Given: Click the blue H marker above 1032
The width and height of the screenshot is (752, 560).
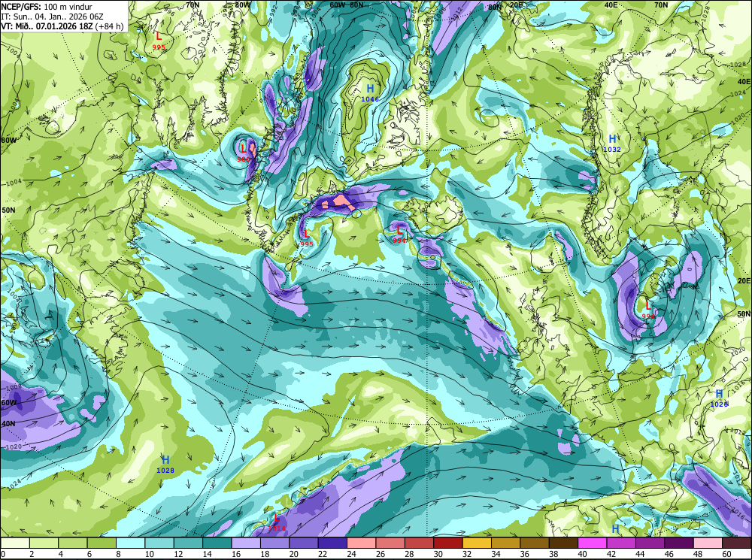Looking at the screenshot, I should (612, 139).
